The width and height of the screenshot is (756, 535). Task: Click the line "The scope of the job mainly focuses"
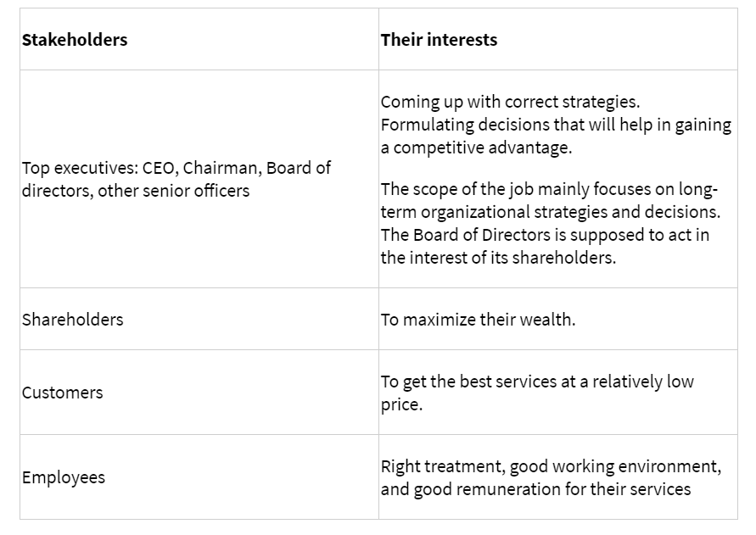point(549,189)
